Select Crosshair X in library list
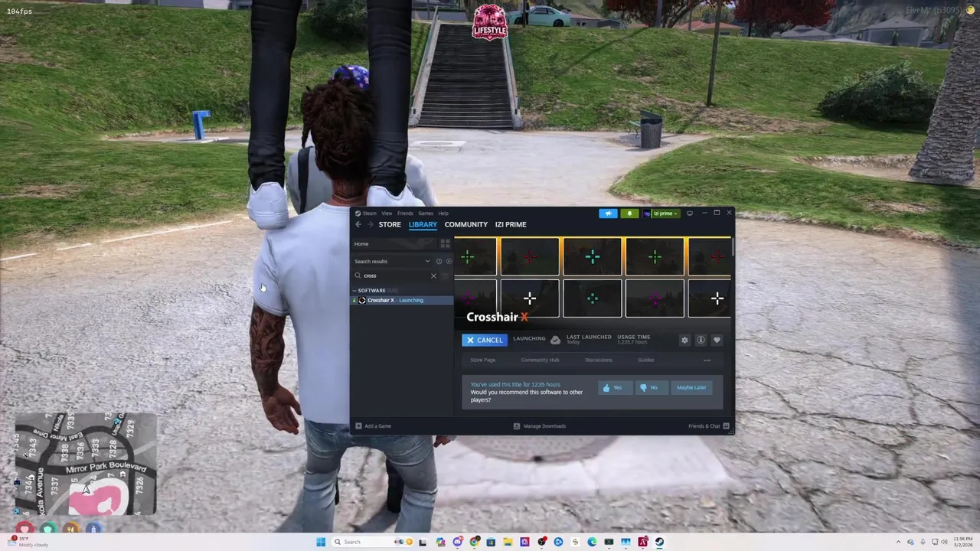Screen dimensions: 980x551 402,300
